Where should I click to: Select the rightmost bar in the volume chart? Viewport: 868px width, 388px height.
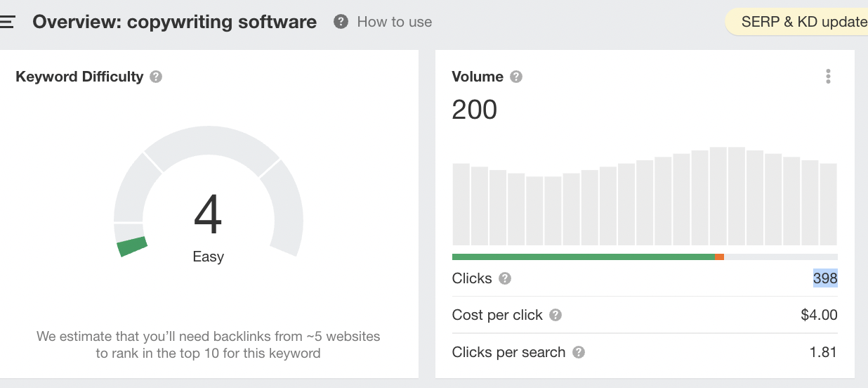click(828, 204)
